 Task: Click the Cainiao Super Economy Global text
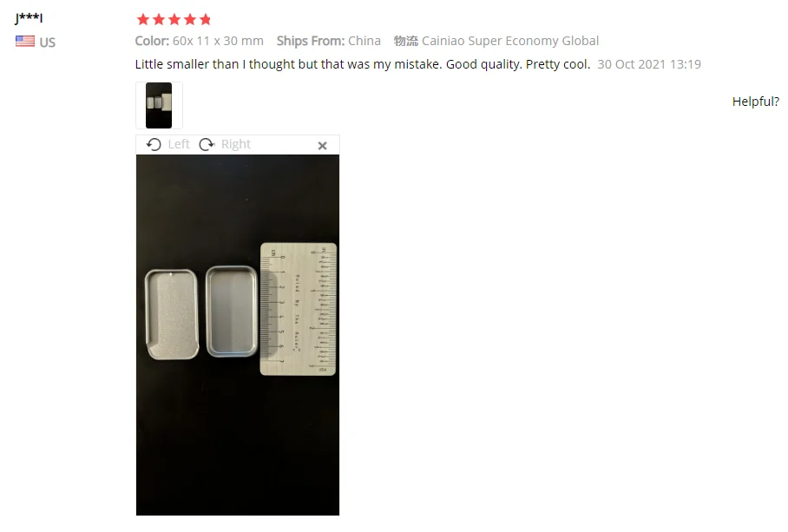coord(510,41)
